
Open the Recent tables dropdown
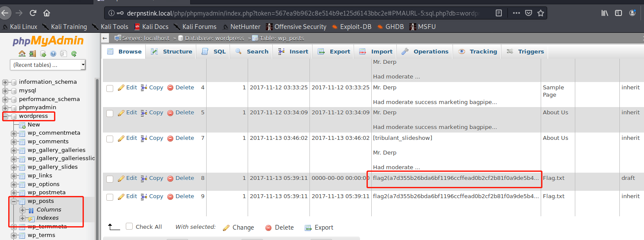48,65
